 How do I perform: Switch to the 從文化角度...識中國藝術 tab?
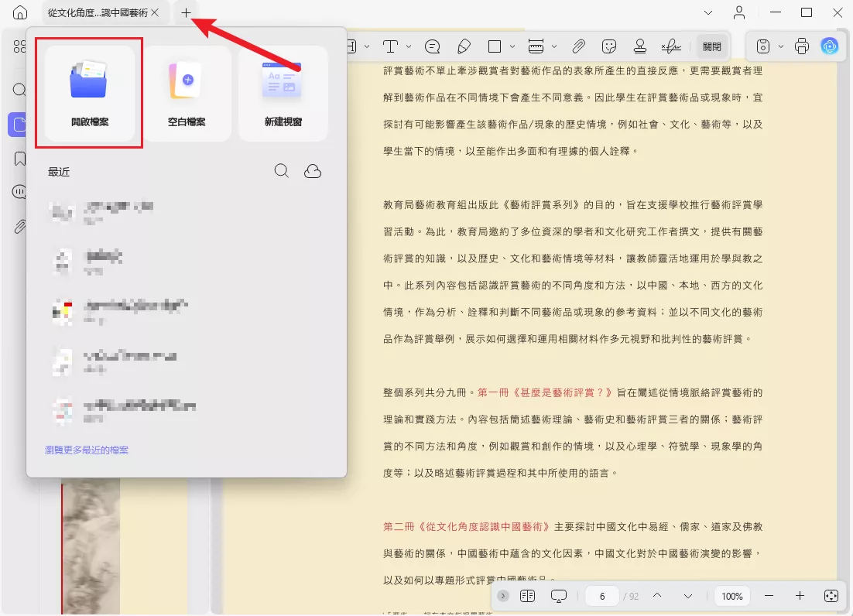[x=98, y=12]
